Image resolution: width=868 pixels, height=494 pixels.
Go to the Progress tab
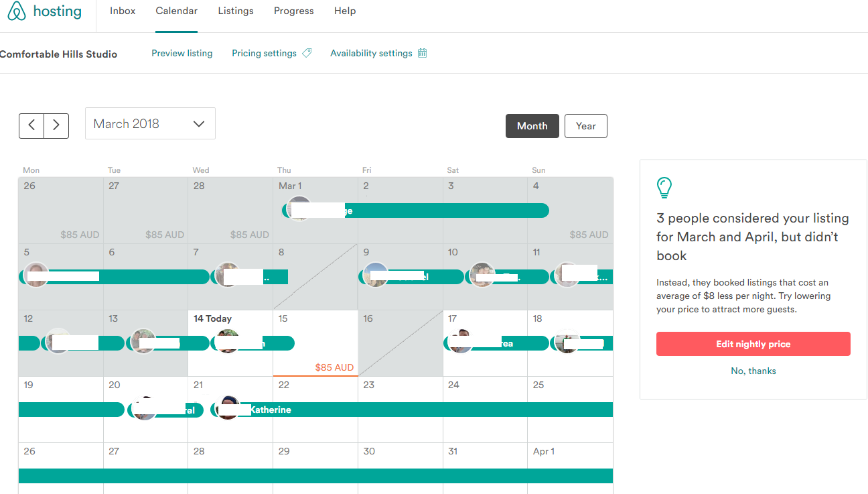tap(293, 11)
